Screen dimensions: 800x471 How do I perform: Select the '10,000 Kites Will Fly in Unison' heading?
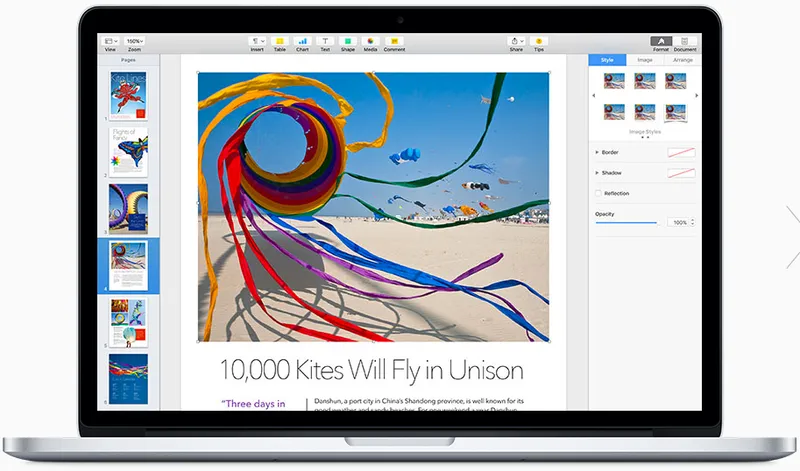click(371, 370)
